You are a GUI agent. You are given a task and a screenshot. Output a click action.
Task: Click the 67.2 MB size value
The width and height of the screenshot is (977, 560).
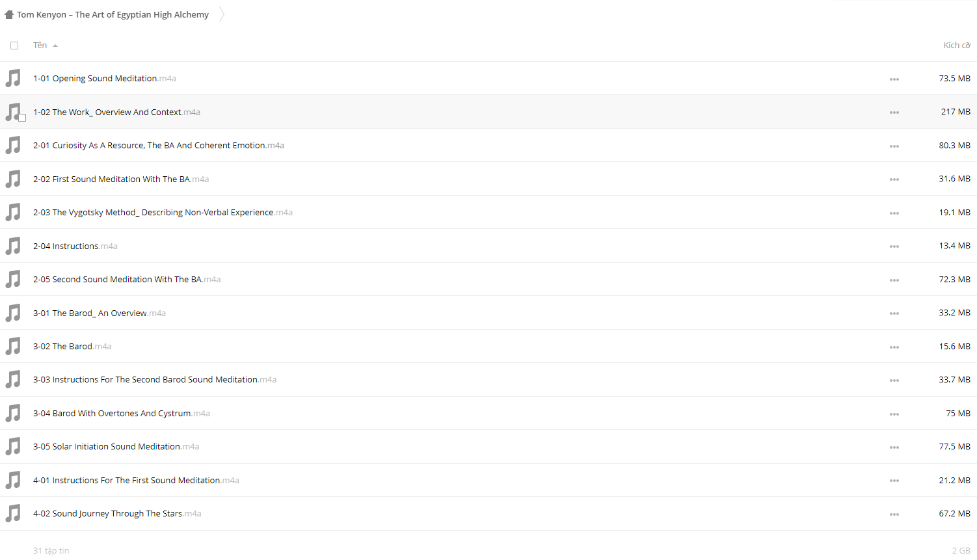click(954, 513)
